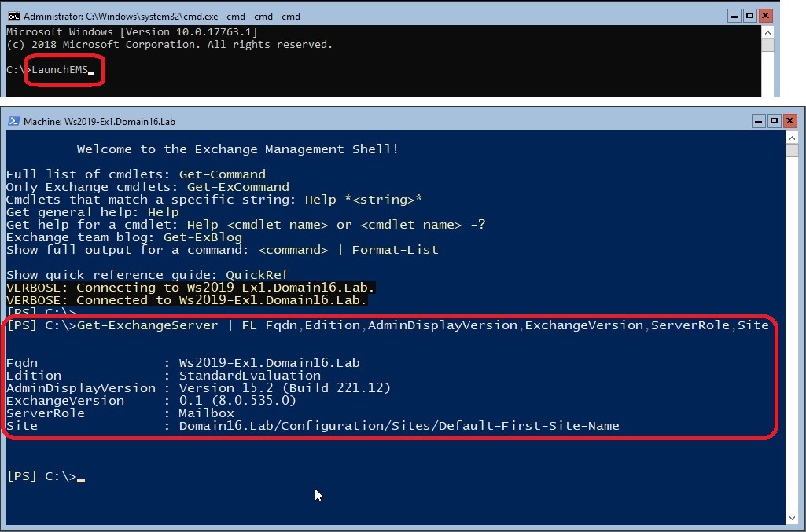Click the '(c) 2018 Microsoft Corporation' line
806x532 pixels.
[x=170, y=45]
